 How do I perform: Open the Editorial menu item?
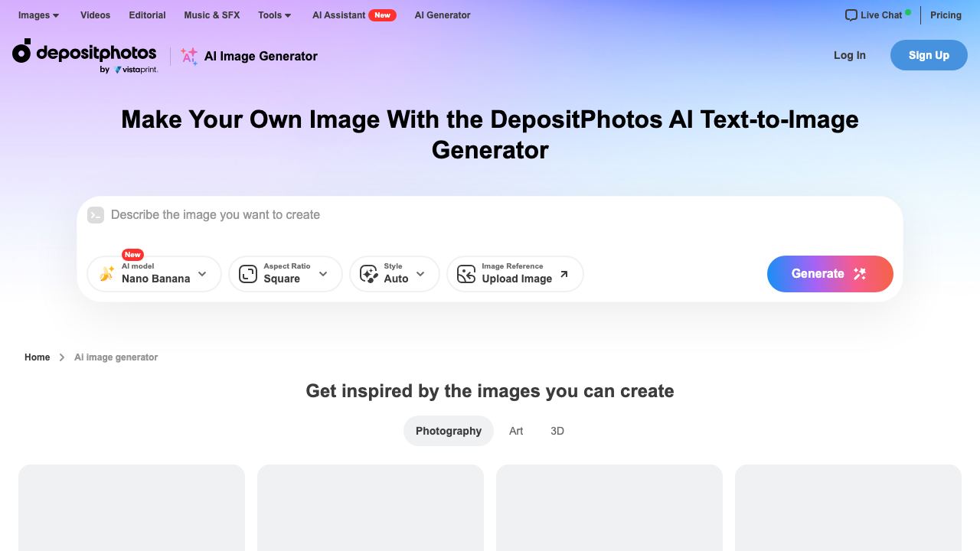pos(147,15)
